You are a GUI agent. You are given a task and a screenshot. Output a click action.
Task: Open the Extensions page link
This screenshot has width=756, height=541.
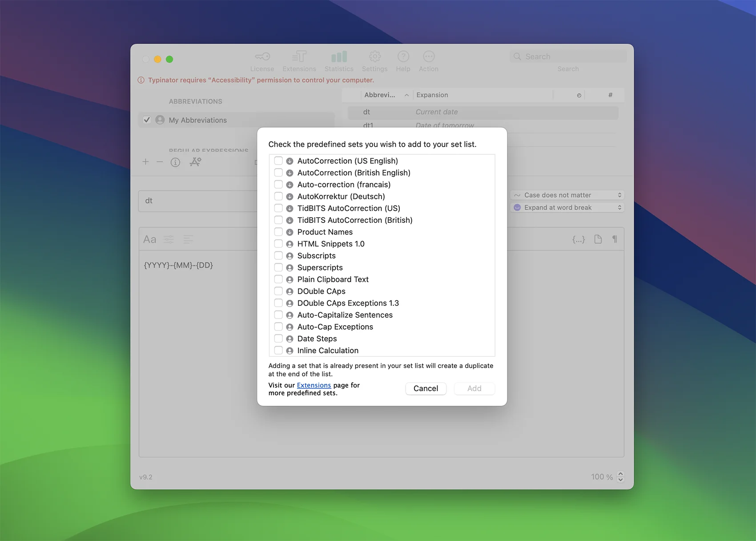[x=314, y=385]
